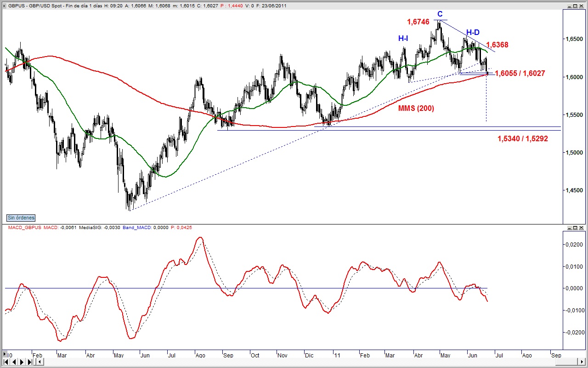Minimize the GBP/USD price chart panel

(x=570, y=6)
